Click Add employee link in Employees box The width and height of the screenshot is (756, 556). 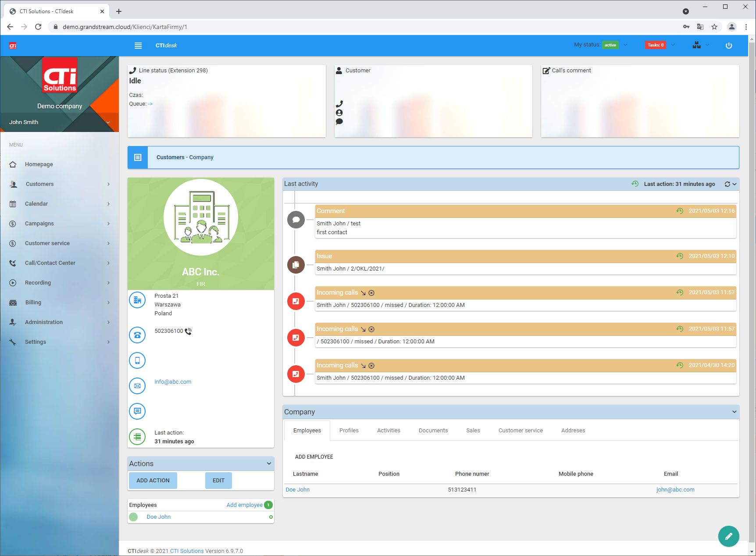tap(244, 505)
